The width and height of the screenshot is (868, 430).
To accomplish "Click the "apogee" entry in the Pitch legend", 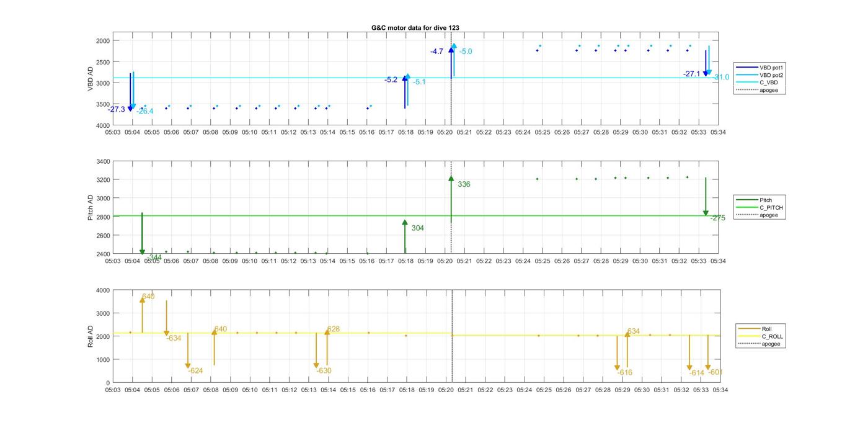I will click(x=758, y=215).
